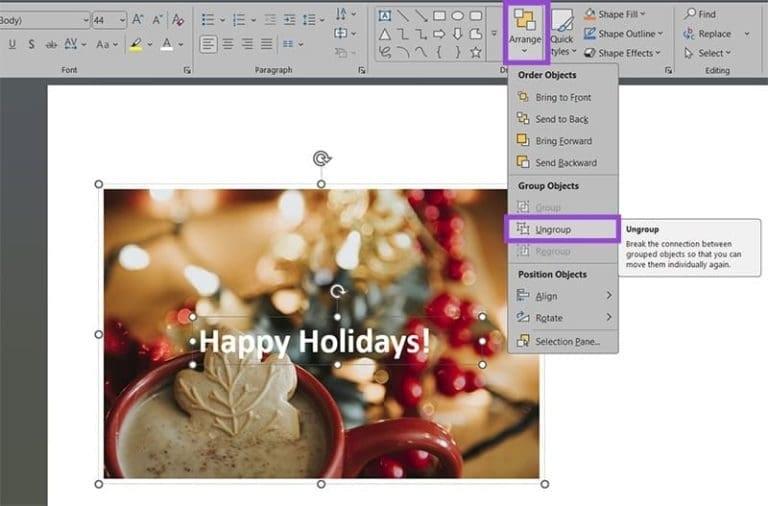
Task: Click the Find magnifier icon
Action: pos(691,14)
